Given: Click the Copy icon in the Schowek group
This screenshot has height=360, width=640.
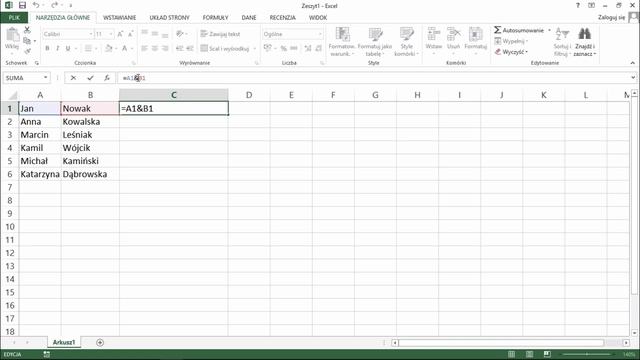Looking at the screenshot, I should (x=27, y=41).
